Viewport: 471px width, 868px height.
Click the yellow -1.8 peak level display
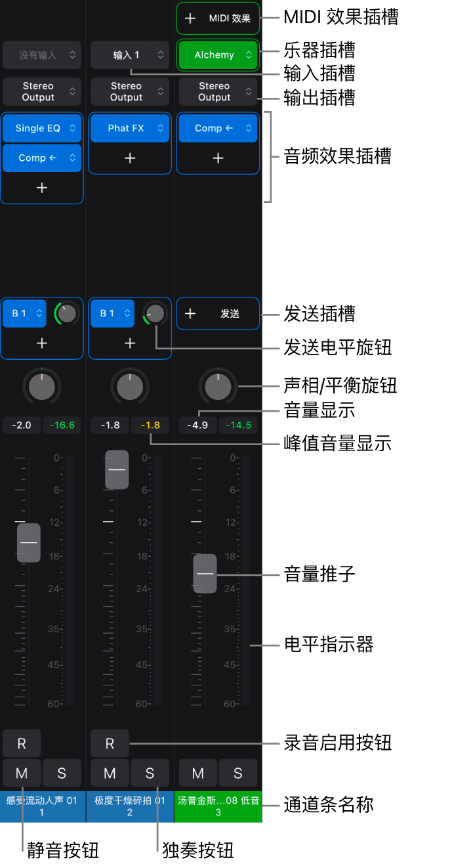point(150,425)
